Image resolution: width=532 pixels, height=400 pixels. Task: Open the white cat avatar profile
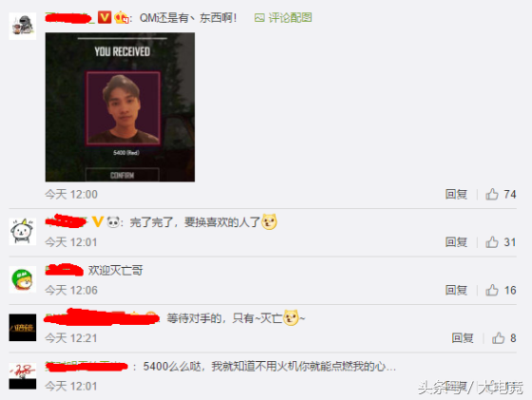tap(23, 232)
